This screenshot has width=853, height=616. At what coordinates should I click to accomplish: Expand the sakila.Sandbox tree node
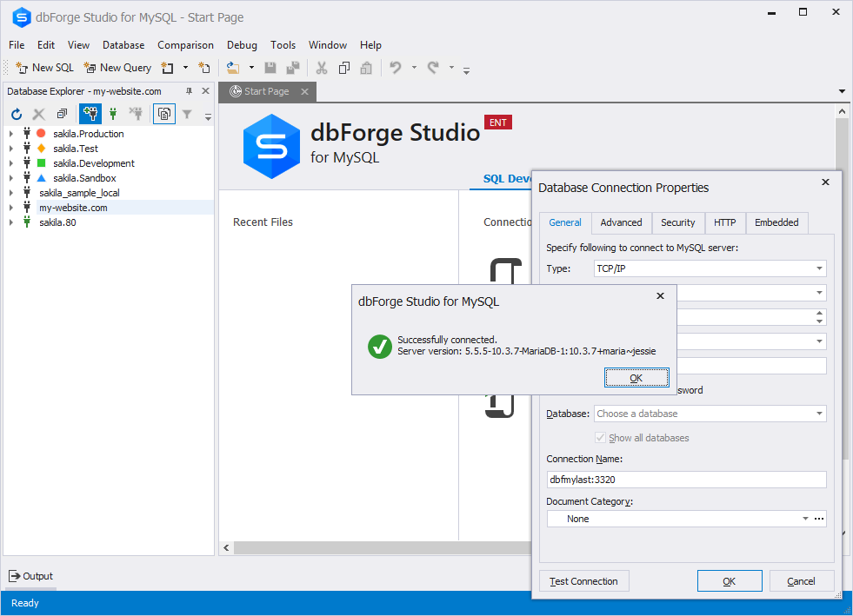[11, 178]
